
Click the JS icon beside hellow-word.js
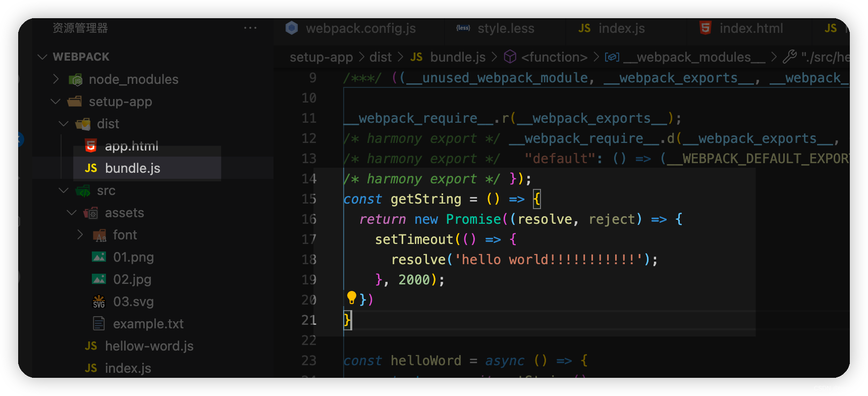tap(91, 346)
